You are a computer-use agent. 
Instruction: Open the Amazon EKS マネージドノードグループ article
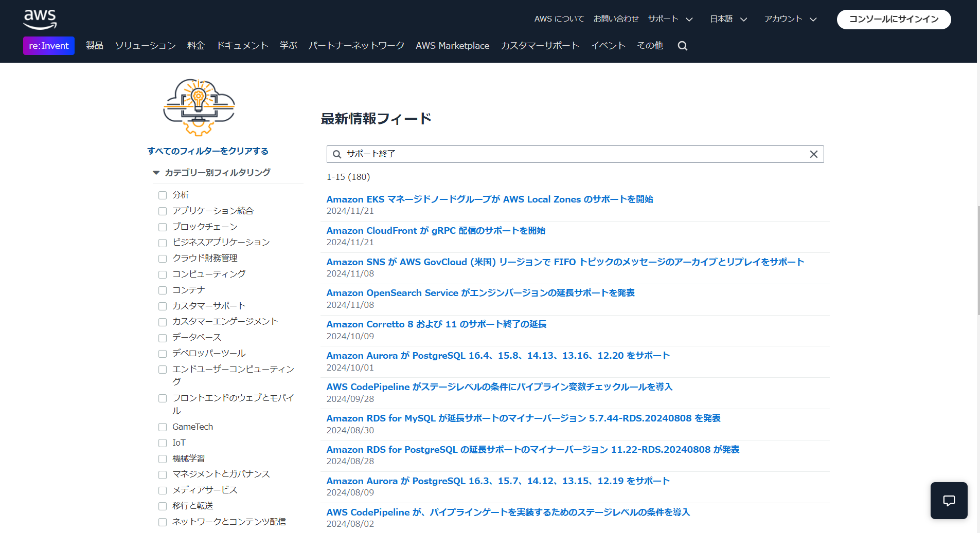click(x=490, y=199)
